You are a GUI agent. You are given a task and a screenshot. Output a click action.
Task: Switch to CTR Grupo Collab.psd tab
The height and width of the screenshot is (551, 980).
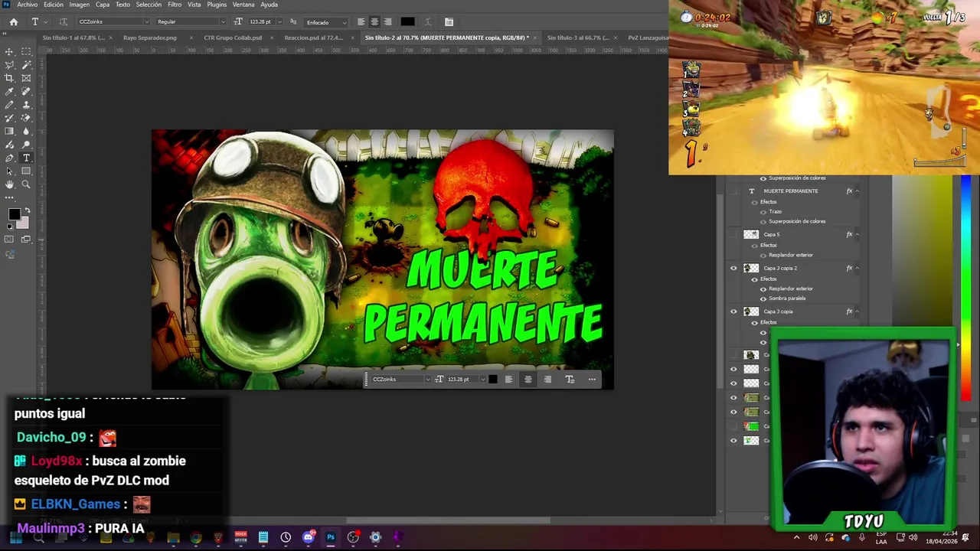click(233, 37)
